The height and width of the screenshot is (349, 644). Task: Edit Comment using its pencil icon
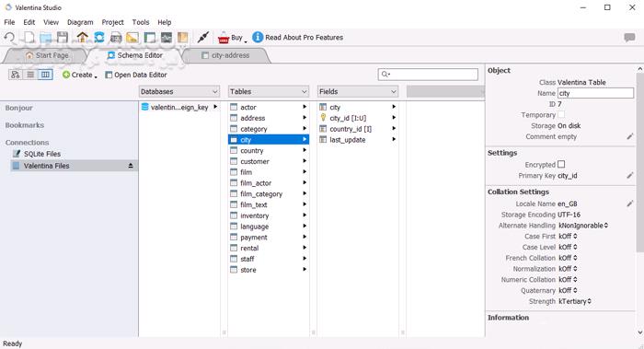click(630, 136)
